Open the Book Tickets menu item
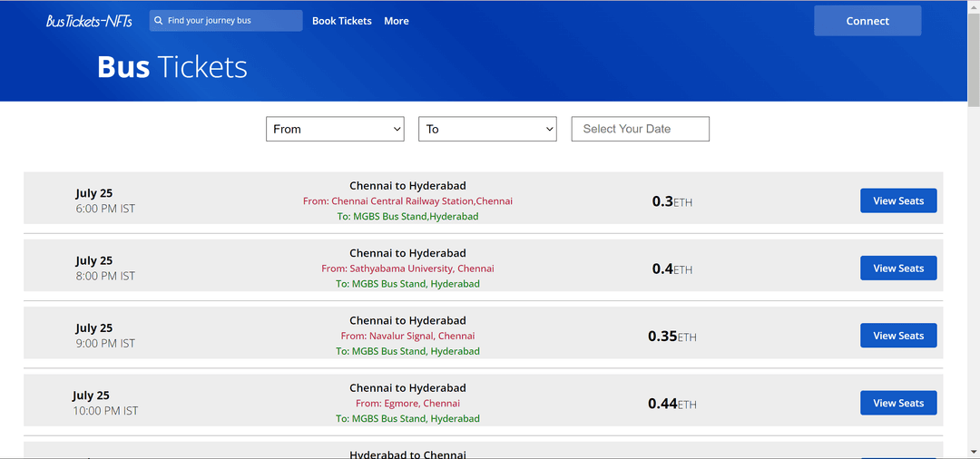Screen dimensions: 980x459 click(x=342, y=21)
